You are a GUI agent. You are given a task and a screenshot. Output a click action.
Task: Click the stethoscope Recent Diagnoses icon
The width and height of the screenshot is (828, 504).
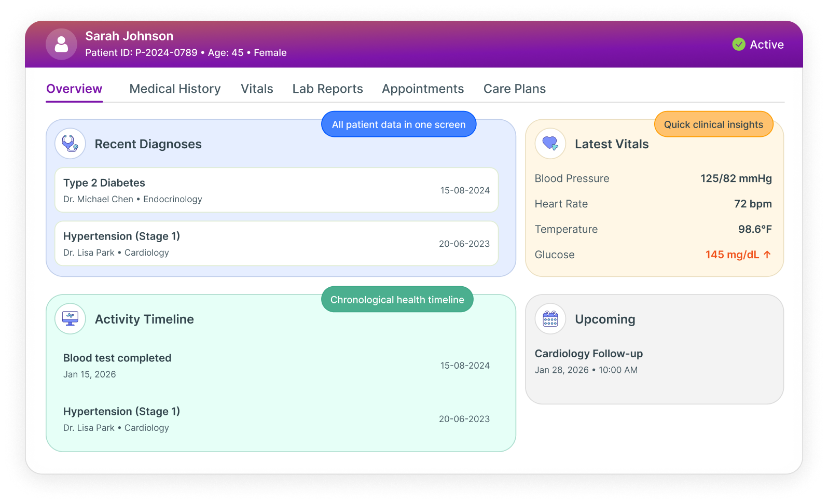(70, 144)
